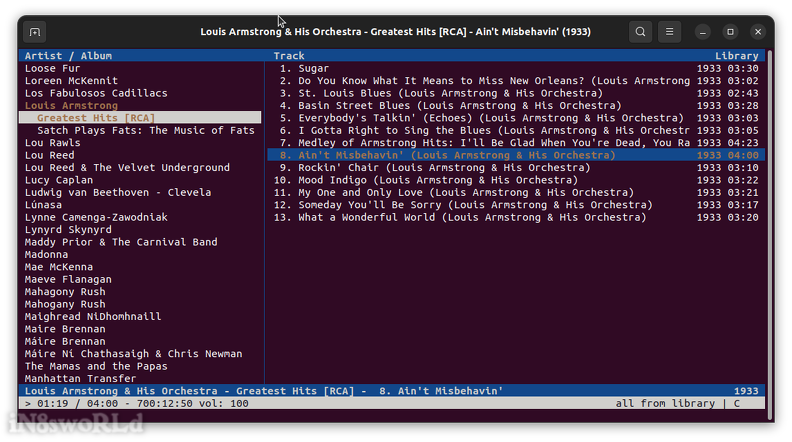792x442 pixels.
Task: Open the hamburger menu icon
Action: (x=669, y=32)
